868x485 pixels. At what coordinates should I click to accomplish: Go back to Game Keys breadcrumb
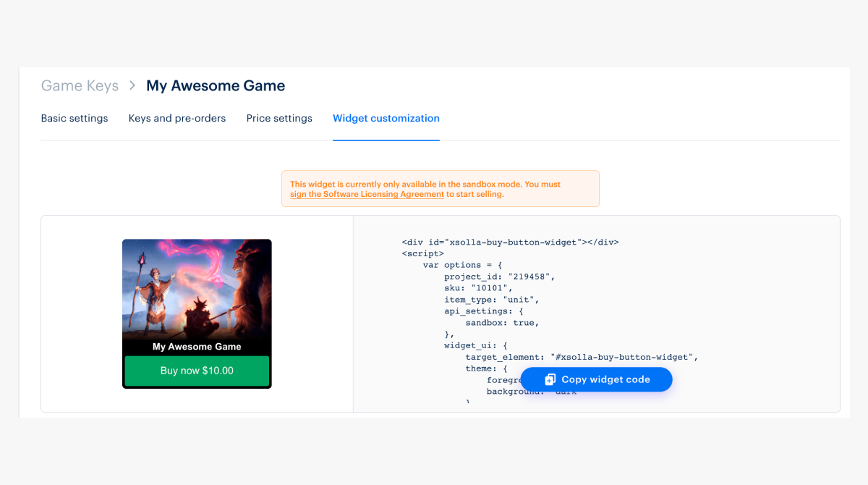click(80, 85)
